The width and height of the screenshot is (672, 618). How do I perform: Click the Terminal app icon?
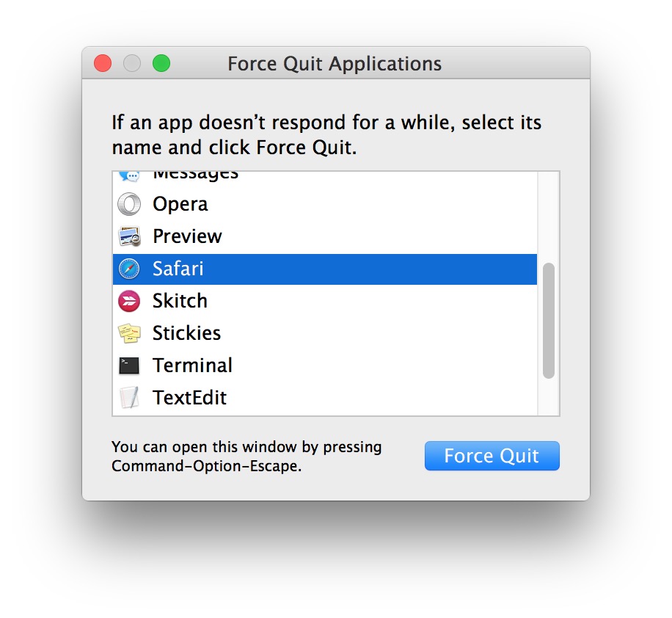(x=129, y=366)
